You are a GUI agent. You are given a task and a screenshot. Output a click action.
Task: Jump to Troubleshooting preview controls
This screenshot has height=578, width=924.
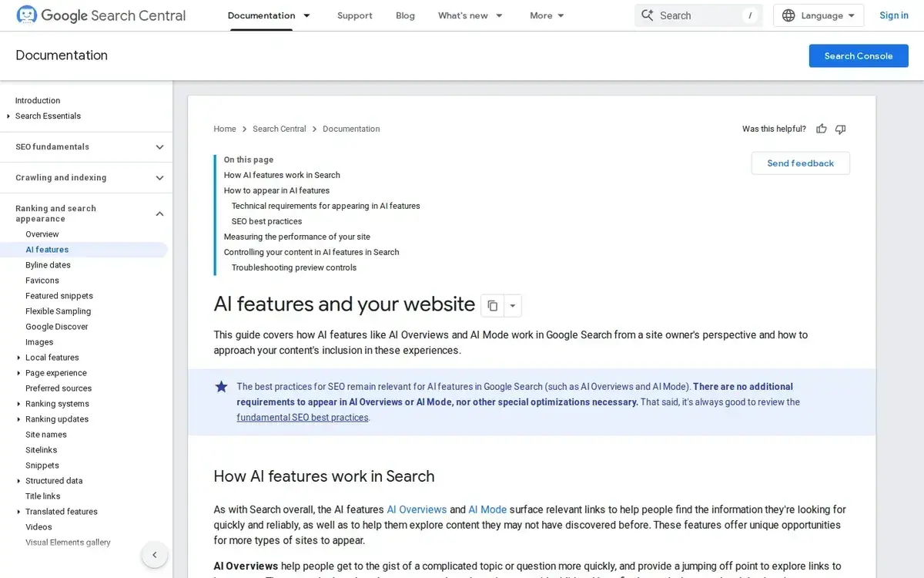(294, 267)
